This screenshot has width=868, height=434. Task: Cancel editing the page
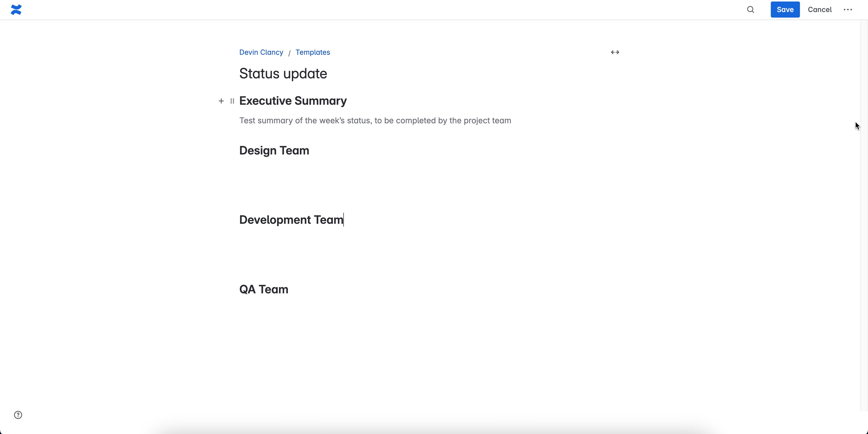click(x=820, y=10)
